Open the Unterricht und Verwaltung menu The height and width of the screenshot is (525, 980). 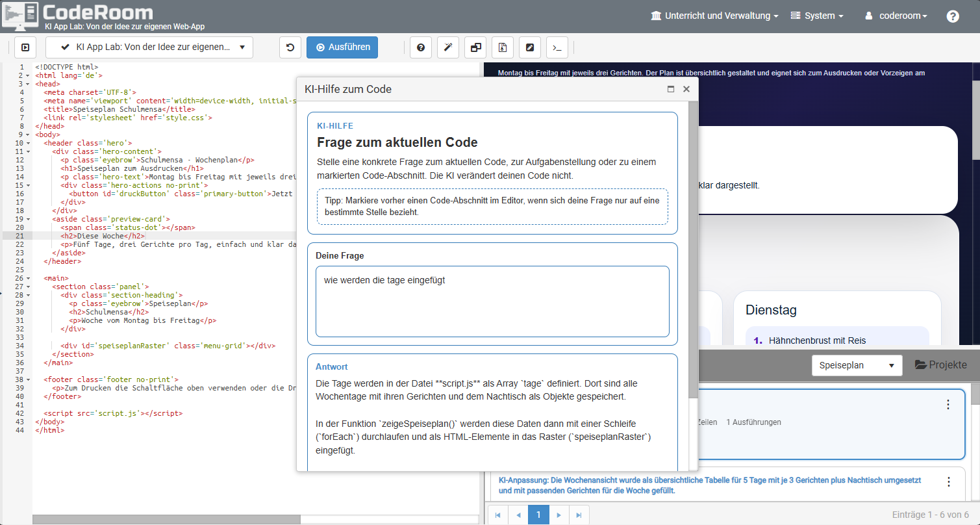click(714, 16)
